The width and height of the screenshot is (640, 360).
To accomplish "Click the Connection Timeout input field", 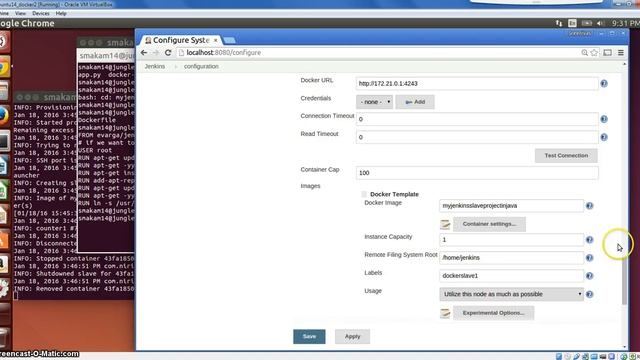I will point(477,119).
